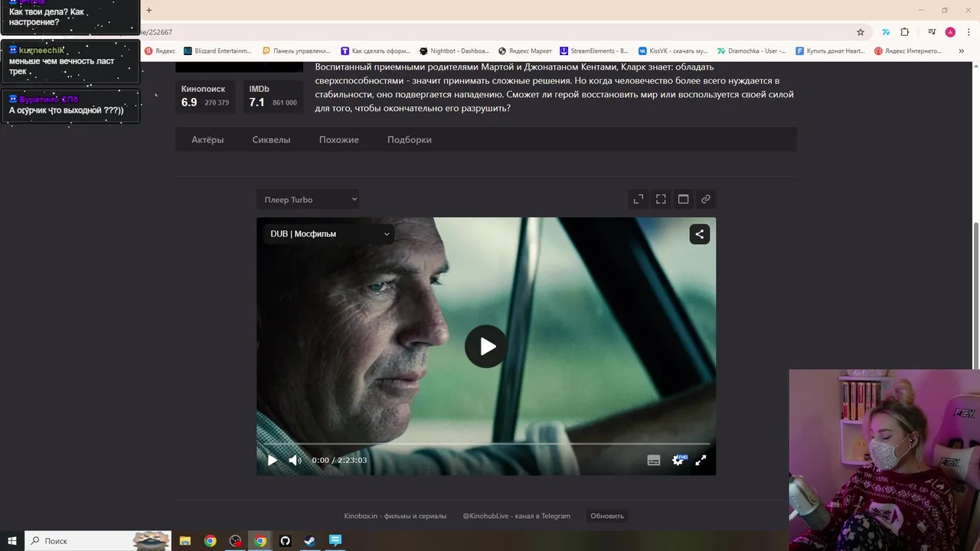Open File Explorer from the taskbar
This screenshot has height=551, width=980.
185,540
